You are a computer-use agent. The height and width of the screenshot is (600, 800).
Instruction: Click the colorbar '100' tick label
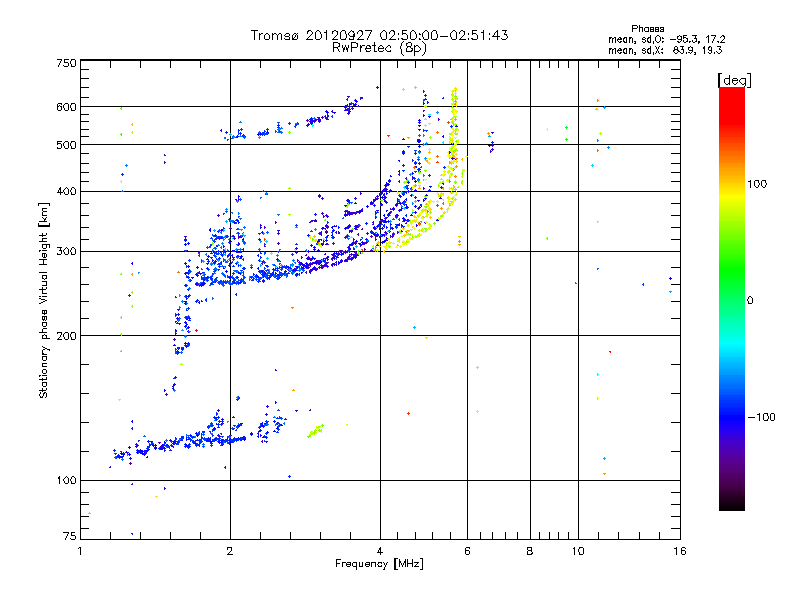point(757,184)
